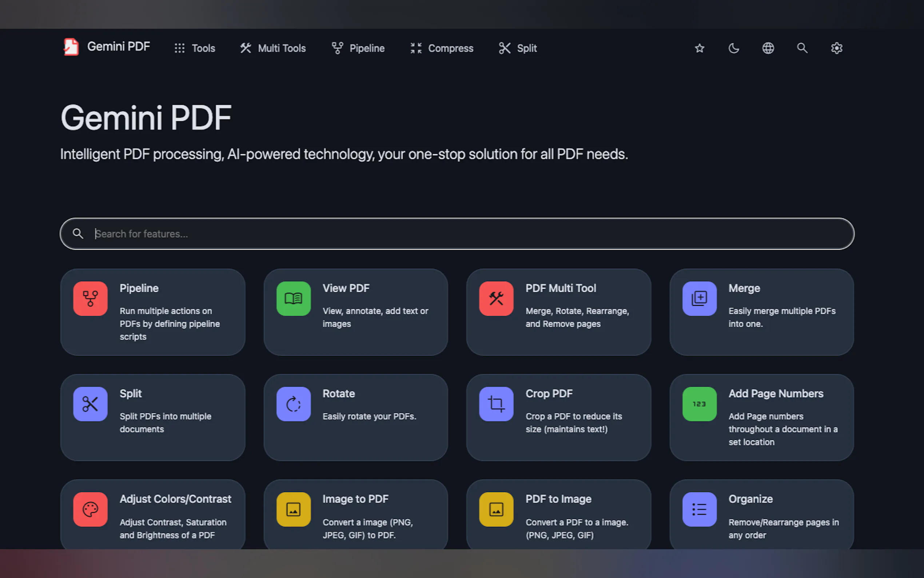Toggle dark mode moon icon

(733, 48)
